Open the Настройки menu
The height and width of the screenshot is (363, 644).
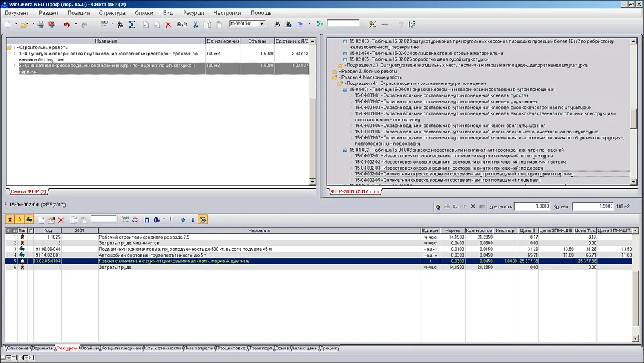click(227, 13)
